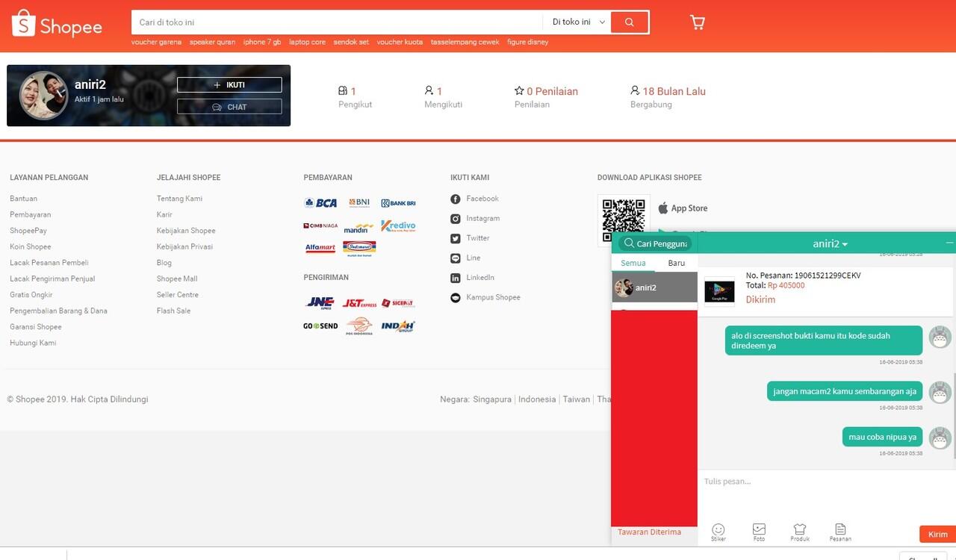
Task: Open the Twitter social link
Action: point(470,238)
